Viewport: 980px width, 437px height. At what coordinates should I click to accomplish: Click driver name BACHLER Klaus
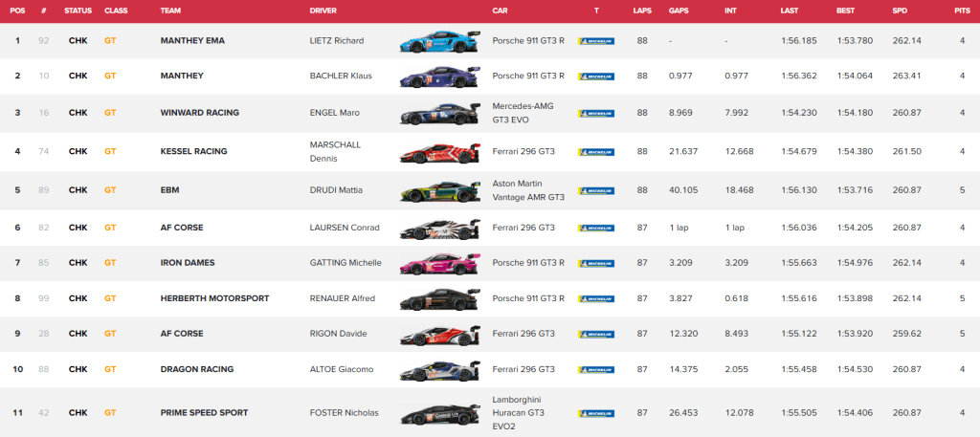point(341,76)
